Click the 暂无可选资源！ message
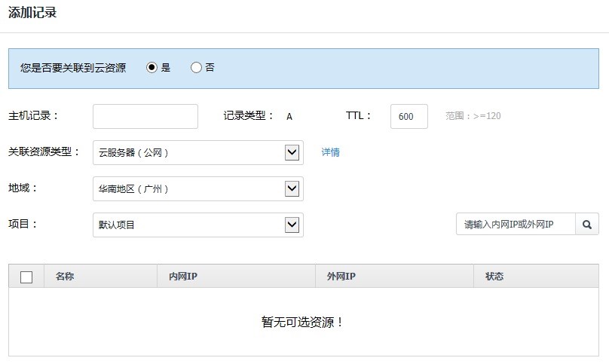Viewport: 609px width, 364px height. (x=302, y=322)
